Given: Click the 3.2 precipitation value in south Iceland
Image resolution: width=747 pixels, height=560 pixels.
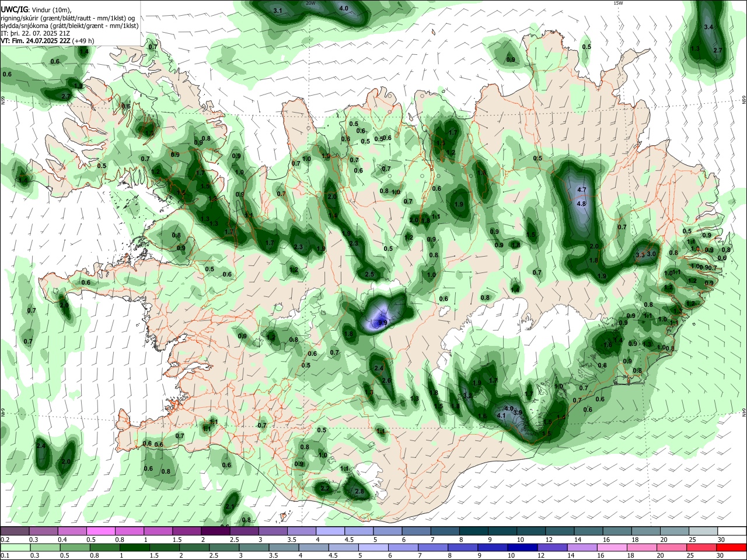Looking at the screenshot, I should coord(467,395).
